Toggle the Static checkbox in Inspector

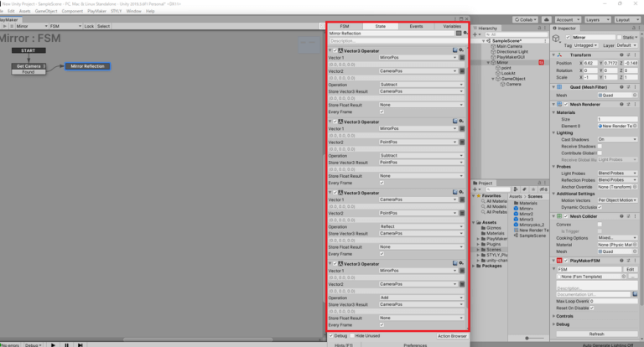pyautogui.click(x=617, y=38)
